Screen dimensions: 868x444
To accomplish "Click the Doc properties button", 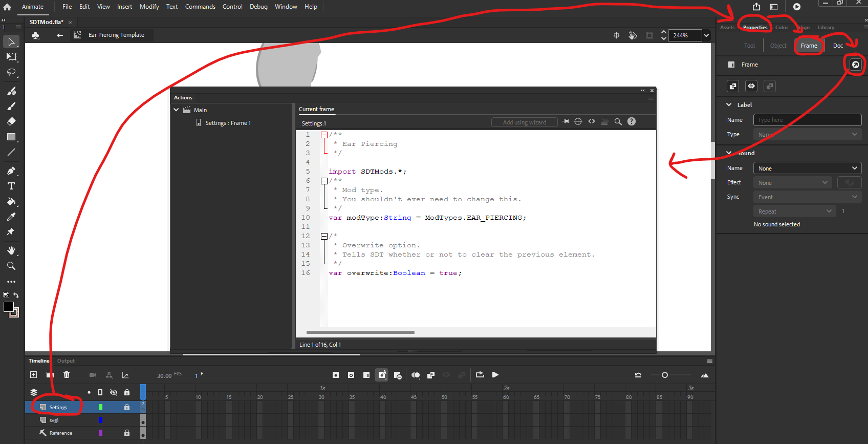I will (x=838, y=46).
